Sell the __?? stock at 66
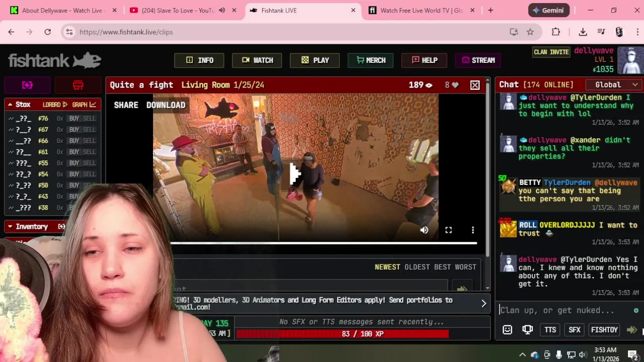The height and width of the screenshot is (362, 644). (x=89, y=141)
